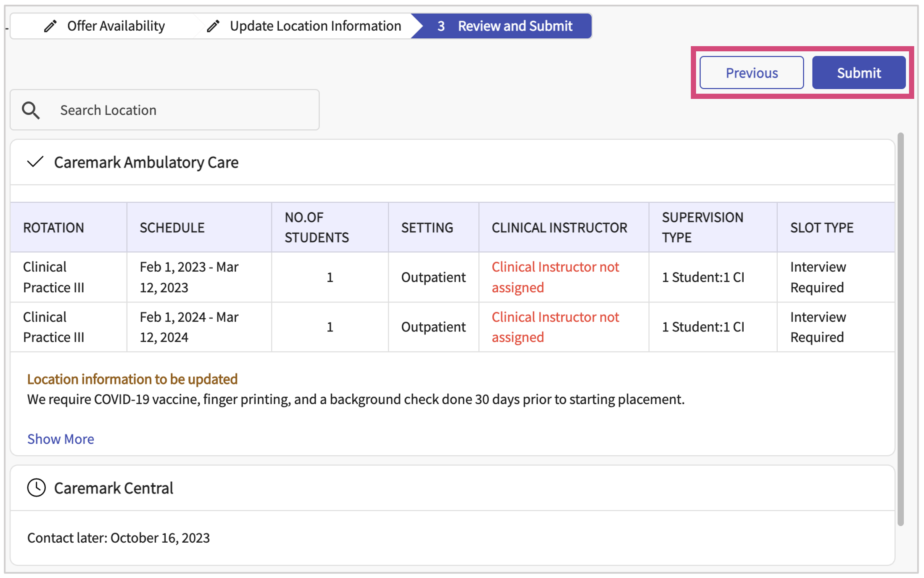Click Clinical Practice III in the 2024 row
924x578 pixels.
point(54,327)
